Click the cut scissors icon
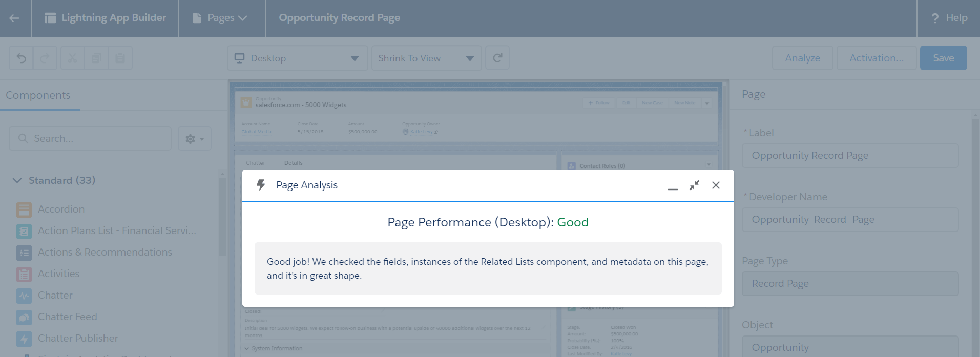Viewport: 980px width, 357px height. [72, 58]
